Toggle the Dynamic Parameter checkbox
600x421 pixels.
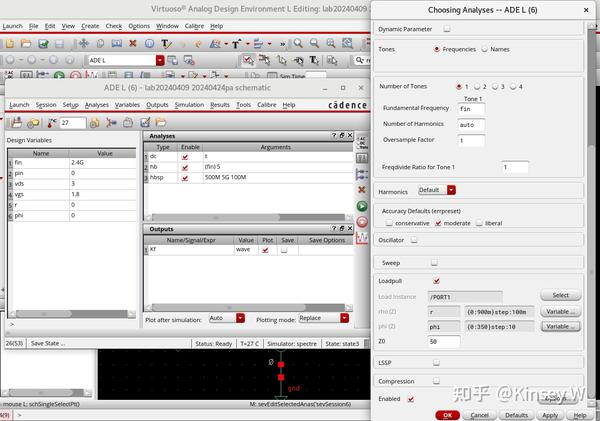447,29
